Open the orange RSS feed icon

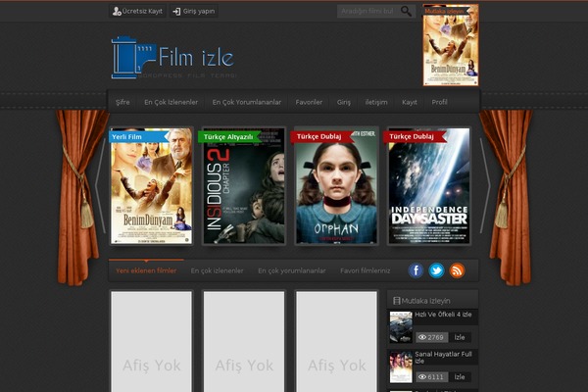click(x=457, y=270)
